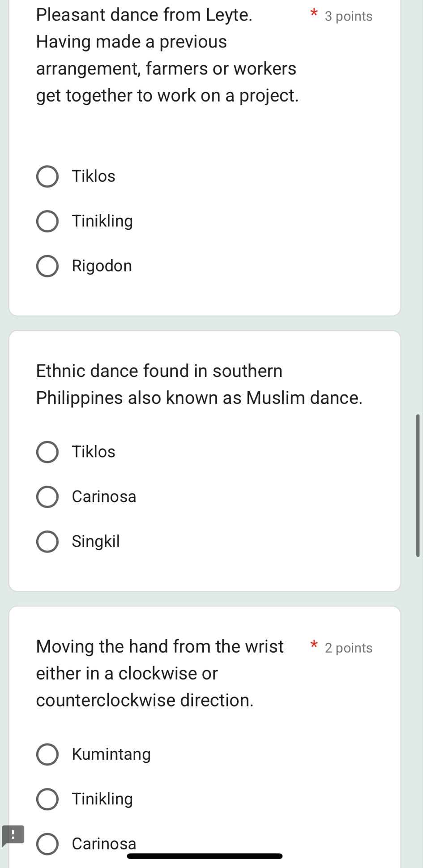Image resolution: width=423 pixels, height=868 pixels.
Task: Select Tinikling for the wrist movement question
Action: click(x=47, y=799)
